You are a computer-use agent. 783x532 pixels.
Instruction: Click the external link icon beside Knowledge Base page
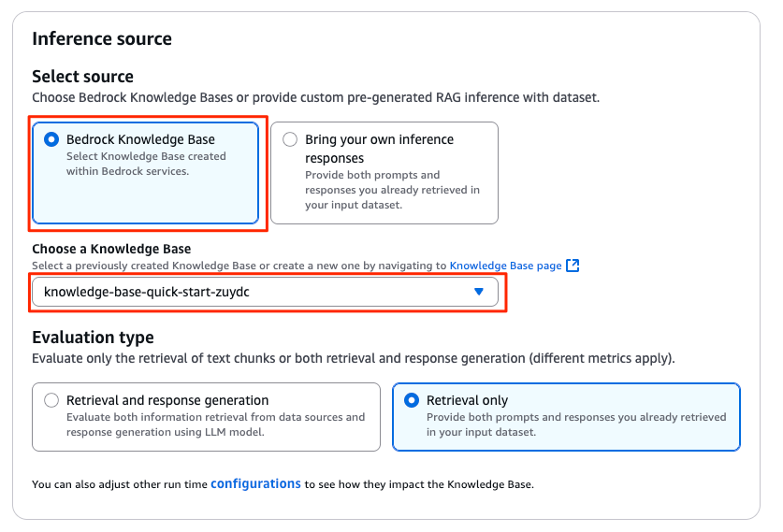573,266
